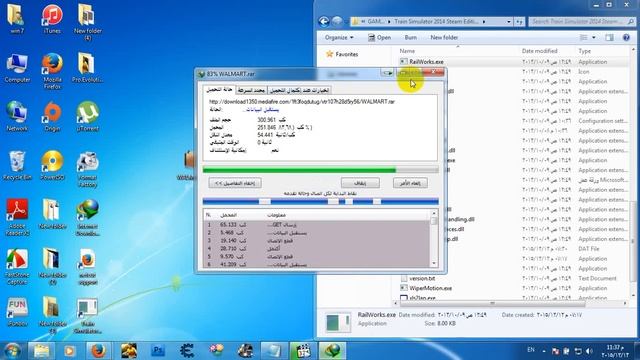Screen dimensions: 640x360
Task: Toggle the preview pane in Explorer
Action: click(x=609, y=38)
